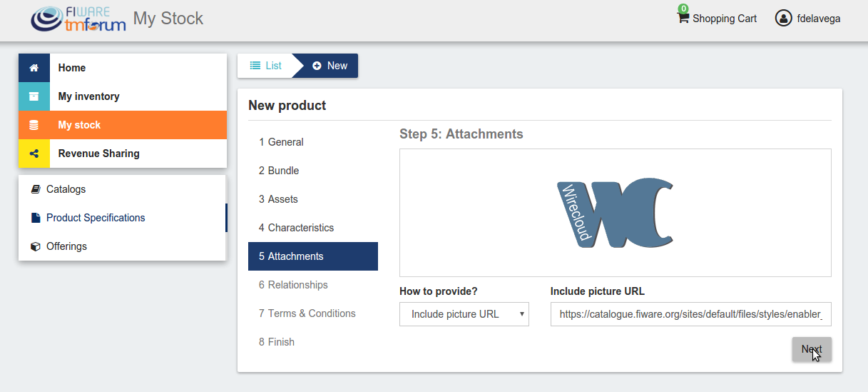Click the Include picture URL label
The image size is (868, 392).
[598, 291]
